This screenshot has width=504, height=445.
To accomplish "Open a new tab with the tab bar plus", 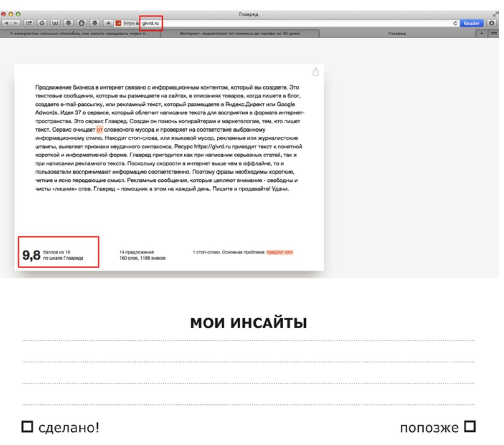I will [482, 33].
